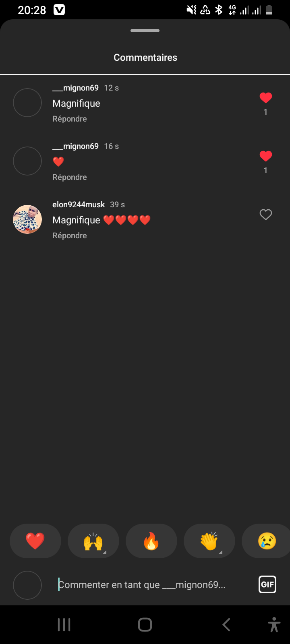Tap the fire quick-reaction emoji
Image resolution: width=290 pixels, height=644 pixels.
click(151, 541)
